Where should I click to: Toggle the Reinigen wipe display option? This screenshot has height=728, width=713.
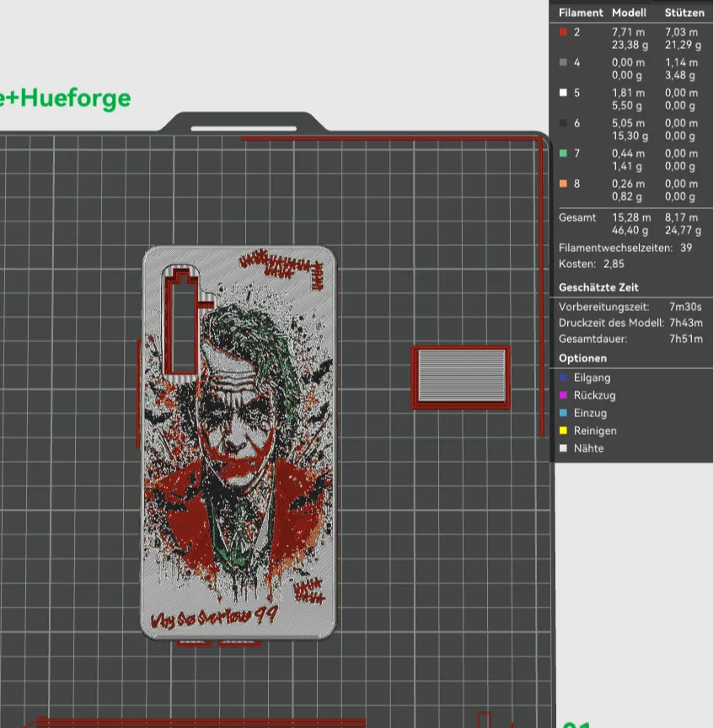(x=564, y=431)
